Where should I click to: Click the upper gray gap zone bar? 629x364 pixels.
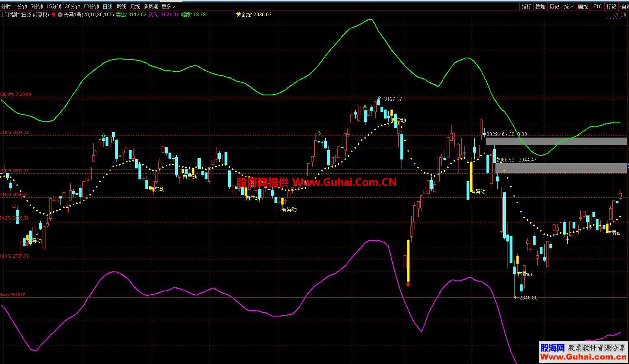click(x=556, y=142)
